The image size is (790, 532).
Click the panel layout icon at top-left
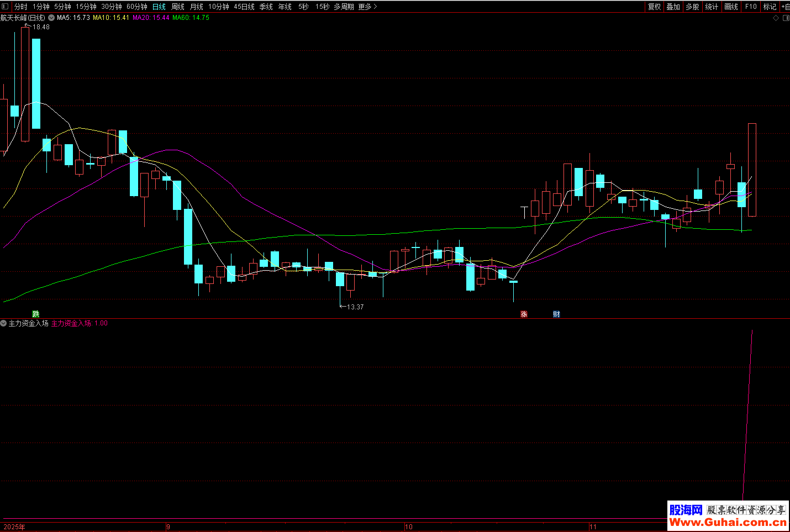(x=5, y=7)
